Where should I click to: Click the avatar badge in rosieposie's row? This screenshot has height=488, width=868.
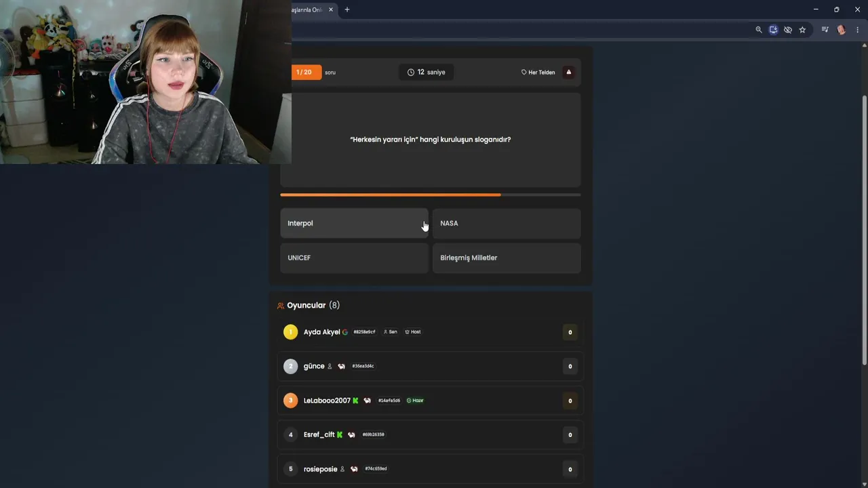point(354,469)
